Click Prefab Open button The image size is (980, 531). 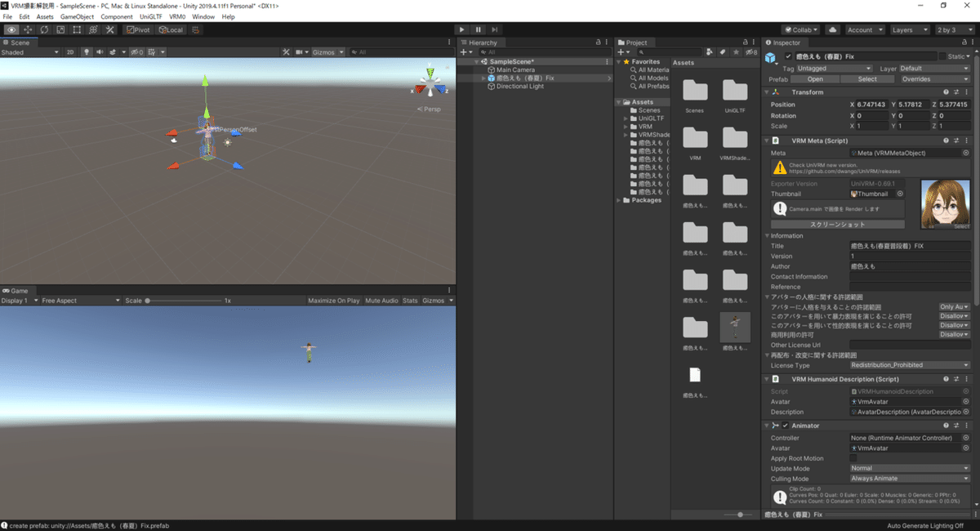coord(815,79)
